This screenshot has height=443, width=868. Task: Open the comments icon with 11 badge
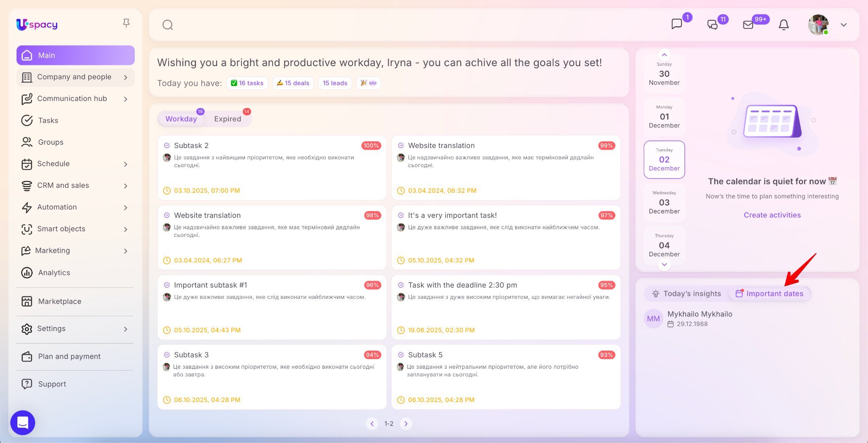pos(712,25)
